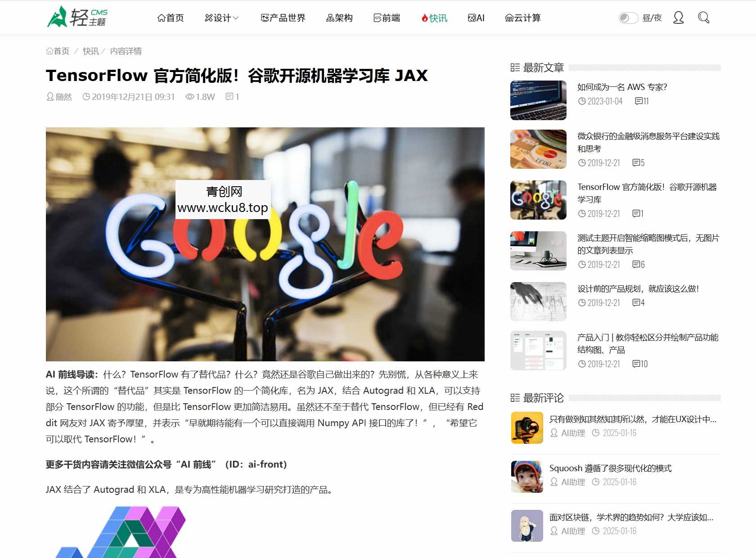Click the 轻CMS site logo

(77, 17)
